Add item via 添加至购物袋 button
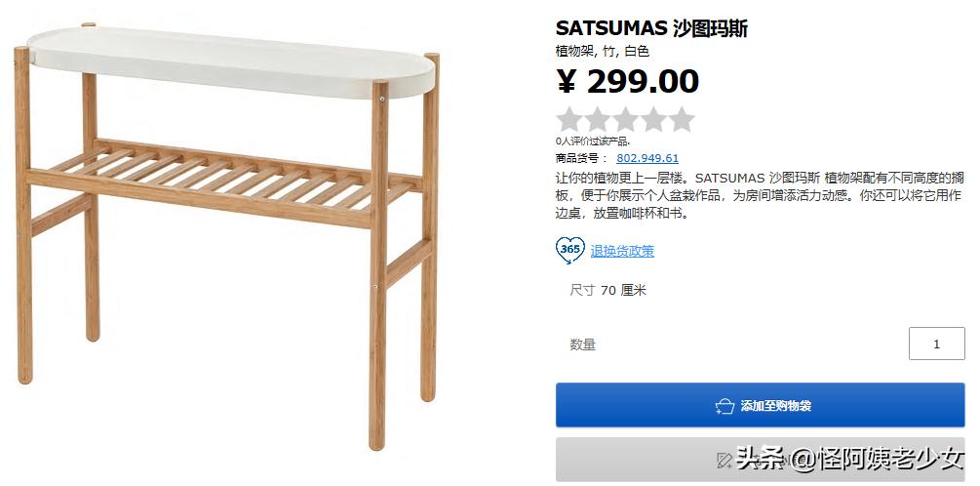 click(760, 405)
